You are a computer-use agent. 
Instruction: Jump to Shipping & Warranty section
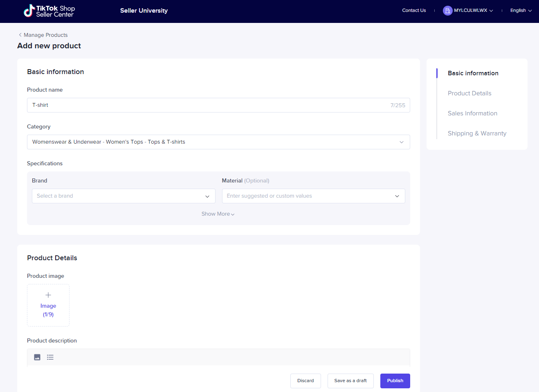pyautogui.click(x=477, y=133)
